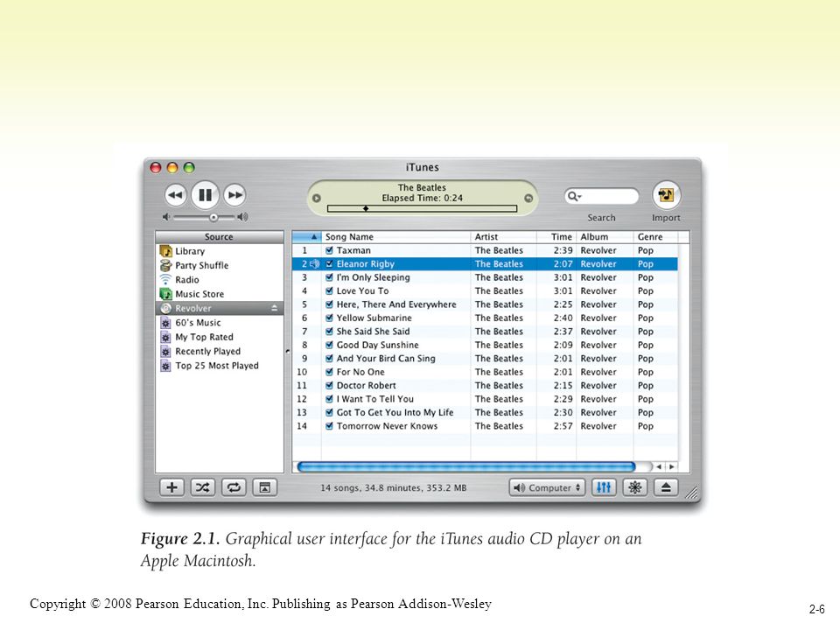This screenshot has height=630, width=840.
Task: Click the low volume speaker icon
Action: [166, 217]
